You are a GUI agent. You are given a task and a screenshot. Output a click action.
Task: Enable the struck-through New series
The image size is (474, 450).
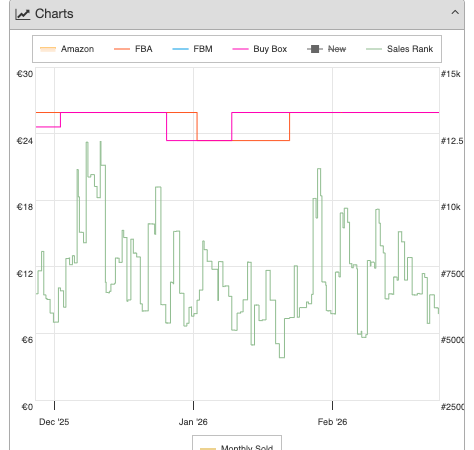(x=326, y=49)
